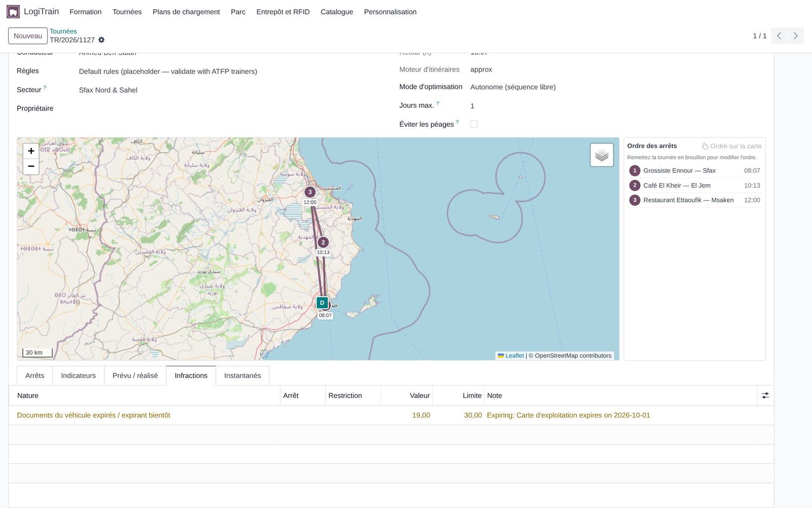Click the Ordre sur la carte button
This screenshot has height=508, width=812.
pos(732,146)
